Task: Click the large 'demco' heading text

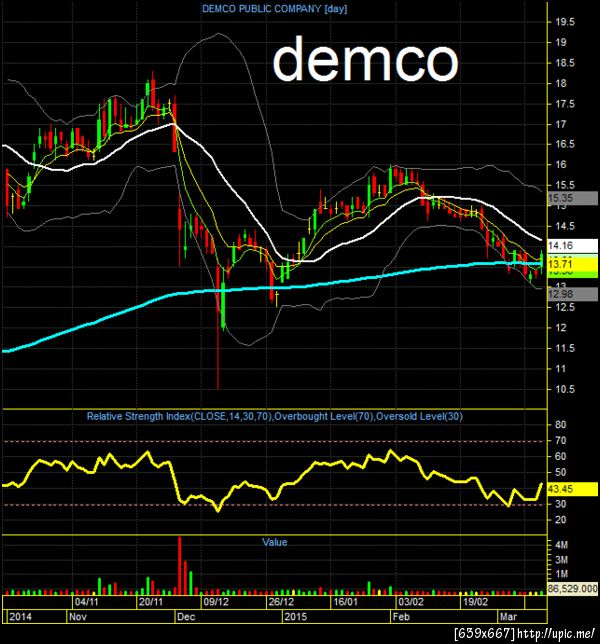Action: [x=365, y=59]
